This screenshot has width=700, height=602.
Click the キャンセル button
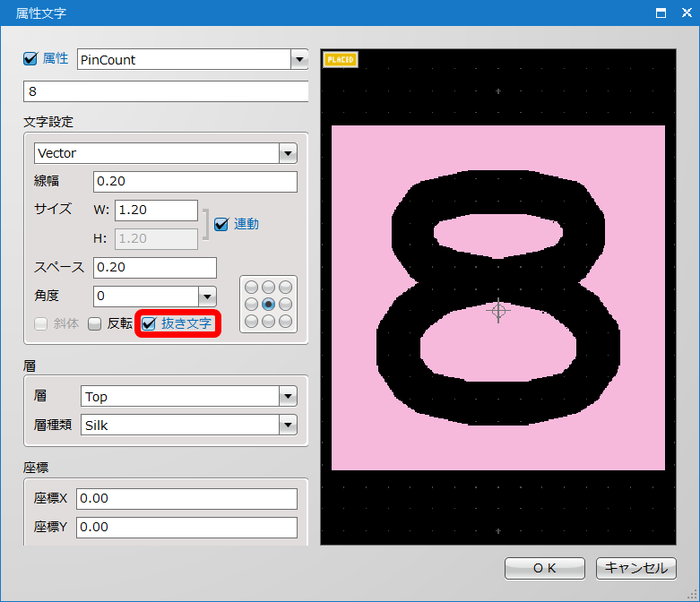click(x=635, y=568)
